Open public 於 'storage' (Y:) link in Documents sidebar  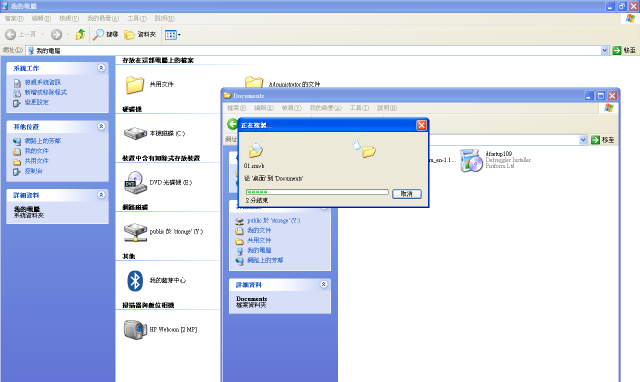273,220
